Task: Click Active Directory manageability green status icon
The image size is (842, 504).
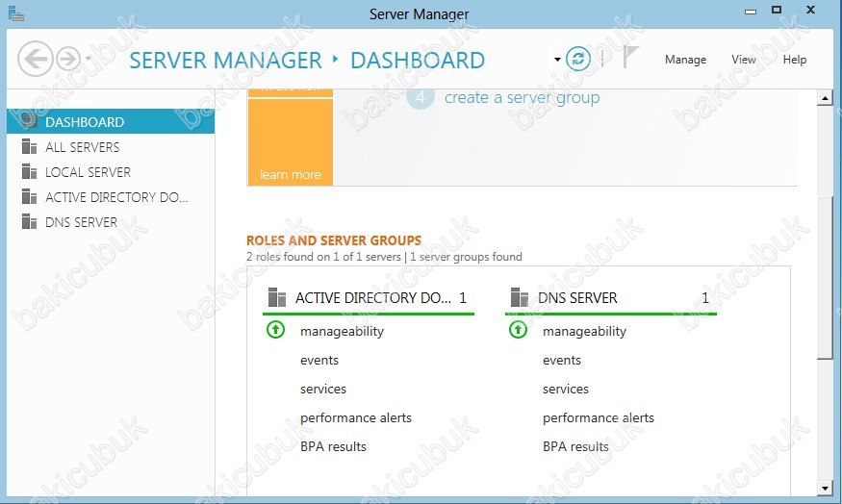Action: tap(275, 331)
